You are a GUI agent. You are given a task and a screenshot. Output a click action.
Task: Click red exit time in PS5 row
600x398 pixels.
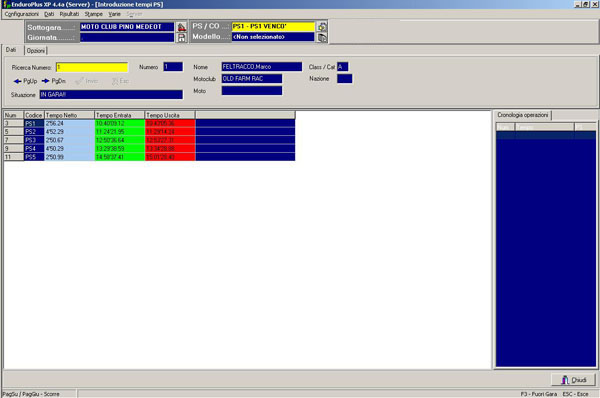click(x=170, y=157)
